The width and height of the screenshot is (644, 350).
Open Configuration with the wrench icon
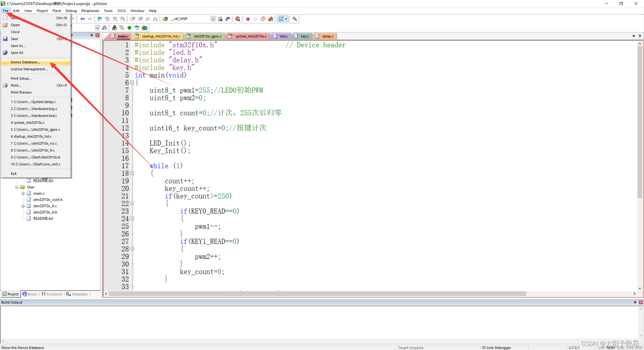294,19
